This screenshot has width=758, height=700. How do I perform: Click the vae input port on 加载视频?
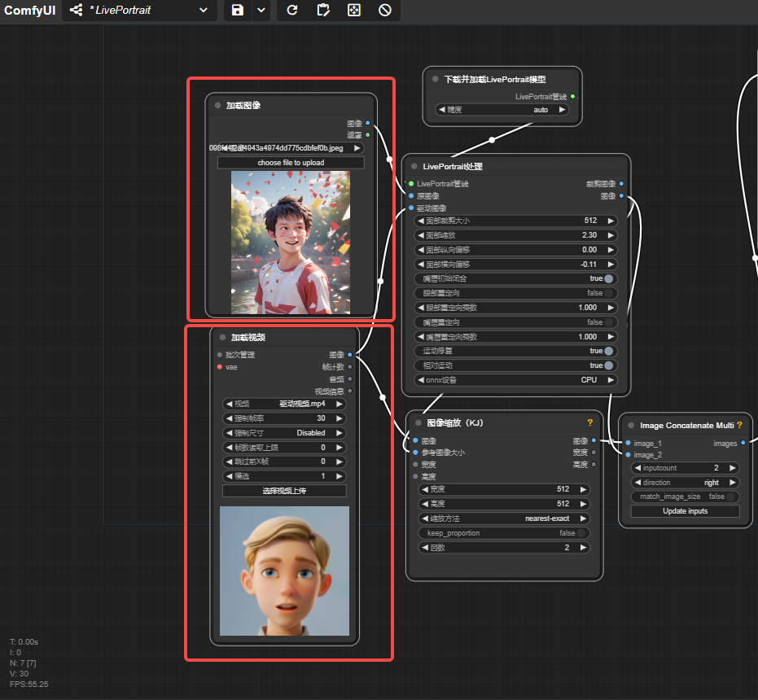click(x=220, y=367)
